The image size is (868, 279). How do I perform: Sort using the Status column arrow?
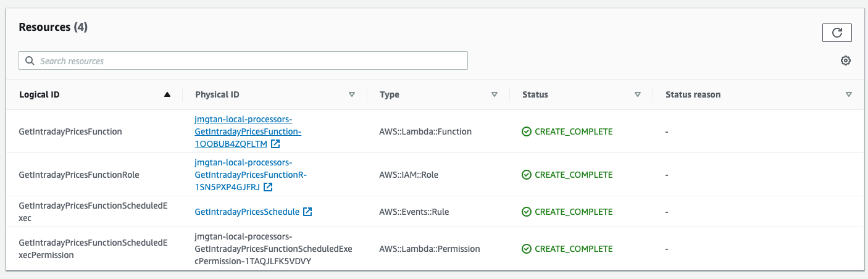tap(638, 94)
